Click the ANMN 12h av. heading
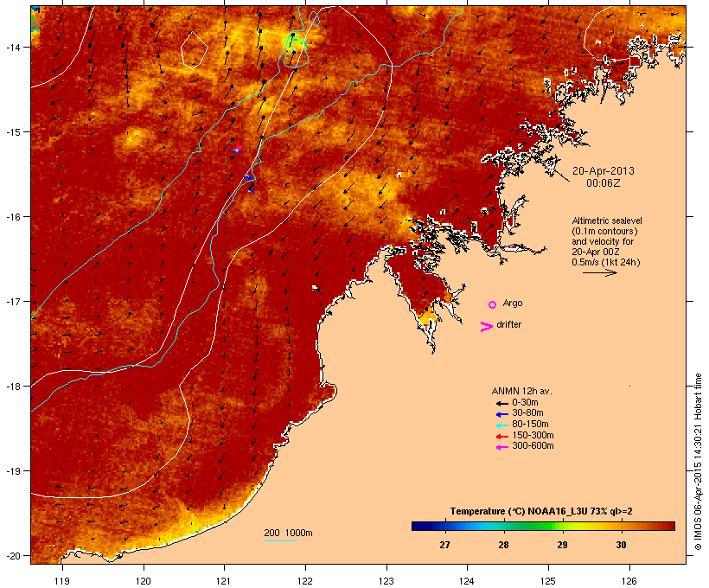The width and height of the screenshot is (709, 588). [x=521, y=391]
